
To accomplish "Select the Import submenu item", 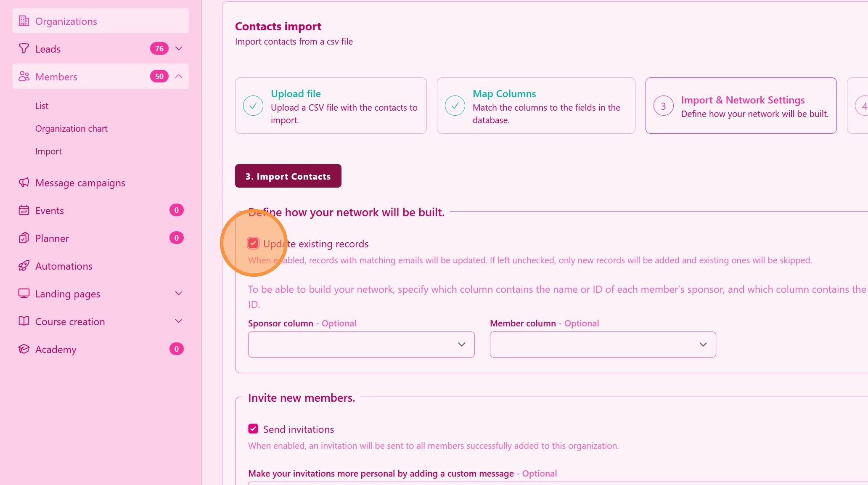I will pos(48,151).
